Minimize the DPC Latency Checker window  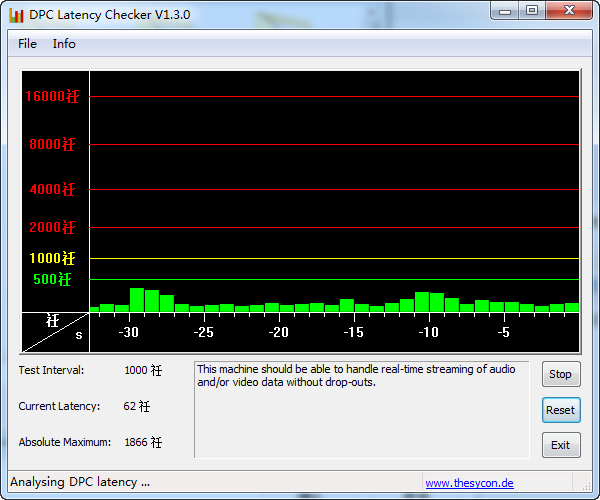click(505, 10)
